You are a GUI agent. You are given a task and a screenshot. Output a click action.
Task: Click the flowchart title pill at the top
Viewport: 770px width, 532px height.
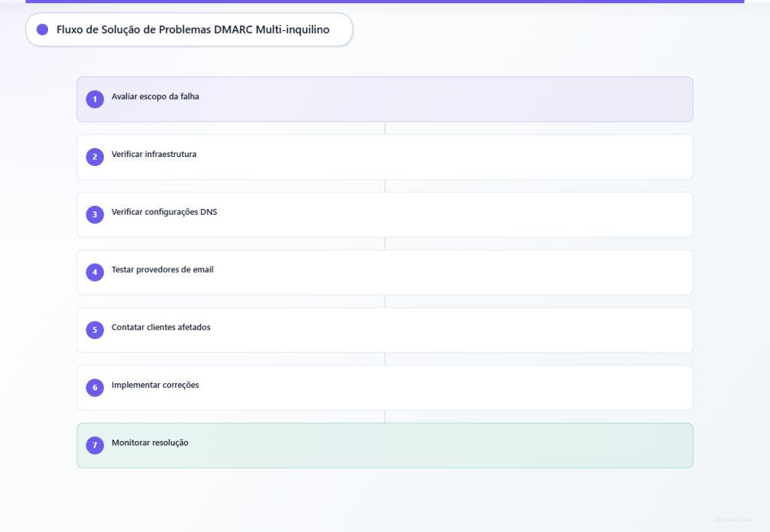click(x=189, y=29)
